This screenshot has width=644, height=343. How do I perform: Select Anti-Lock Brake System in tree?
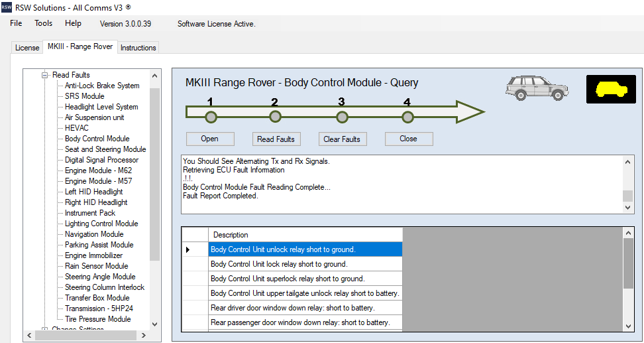(102, 86)
